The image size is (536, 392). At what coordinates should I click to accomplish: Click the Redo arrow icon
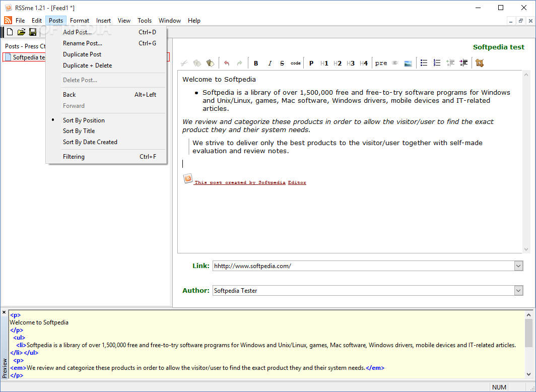point(240,63)
